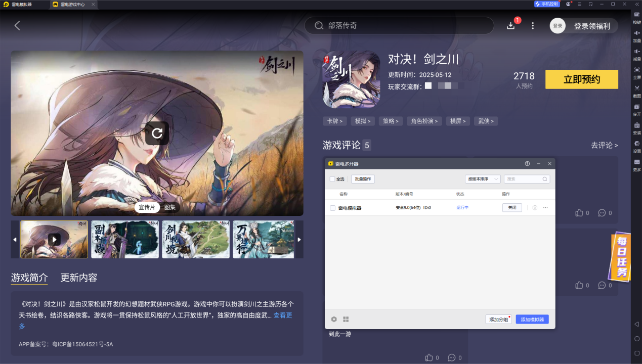Click the 手机控制 phone control button
The width and height of the screenshot is (642, 364).
coord(547,4)
